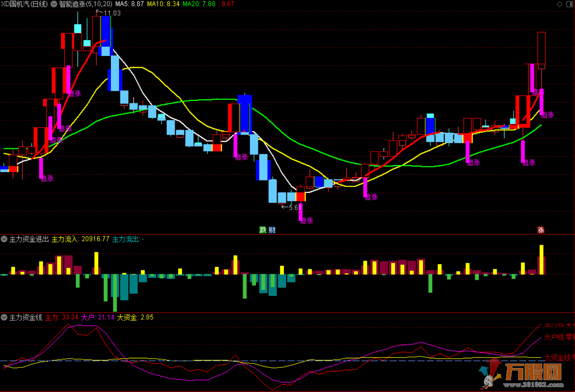Select the MA5: 8.87 value
575x392 pixels.
click(x=129, y=4)
